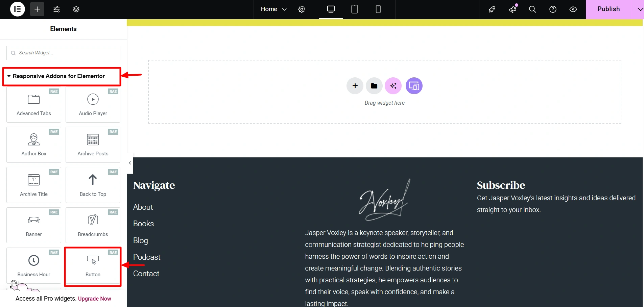Open the structure layers icon
Screen dimensions: 644x307
click(76, 9)
